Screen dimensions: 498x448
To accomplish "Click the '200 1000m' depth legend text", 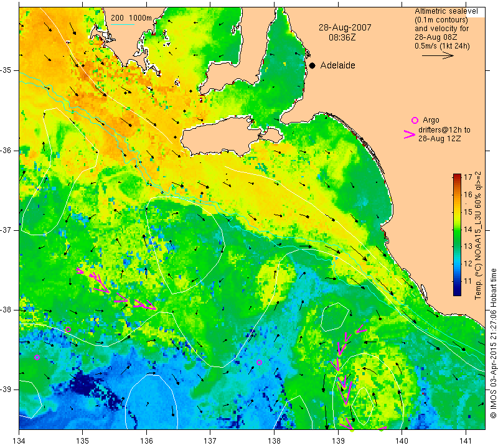I will (x=131, y=18).
